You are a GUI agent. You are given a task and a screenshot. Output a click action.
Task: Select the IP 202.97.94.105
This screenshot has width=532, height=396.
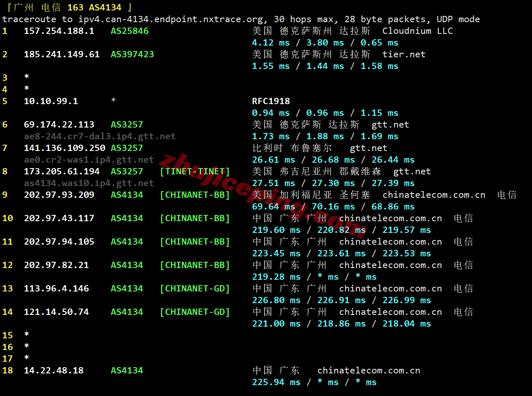pos(59,242)
